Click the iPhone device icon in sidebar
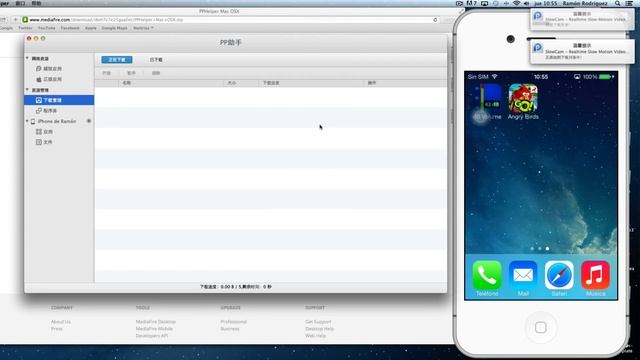The image size is (640, 360). click(x=33, y=121)
